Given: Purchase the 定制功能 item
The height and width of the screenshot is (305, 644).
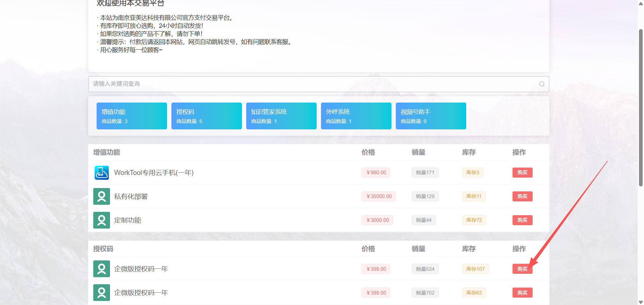Looking at the screenshot, I should (x=522, y=220).
